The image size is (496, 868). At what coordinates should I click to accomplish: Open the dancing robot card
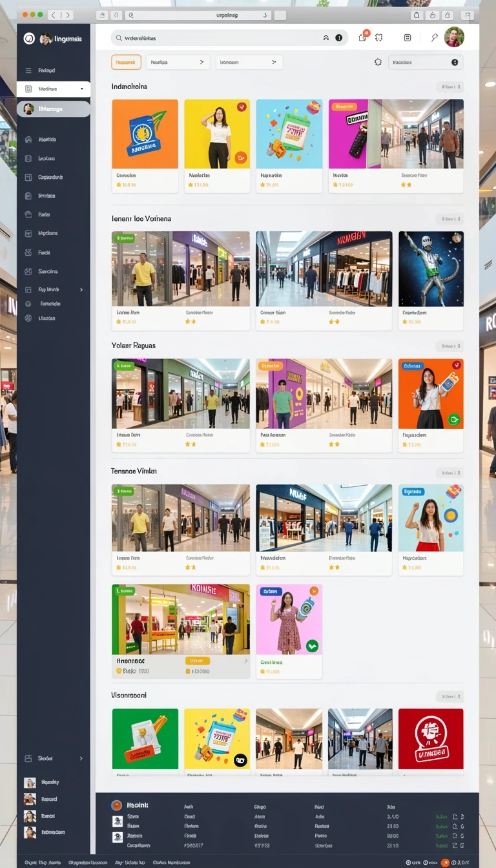(431, 280)
